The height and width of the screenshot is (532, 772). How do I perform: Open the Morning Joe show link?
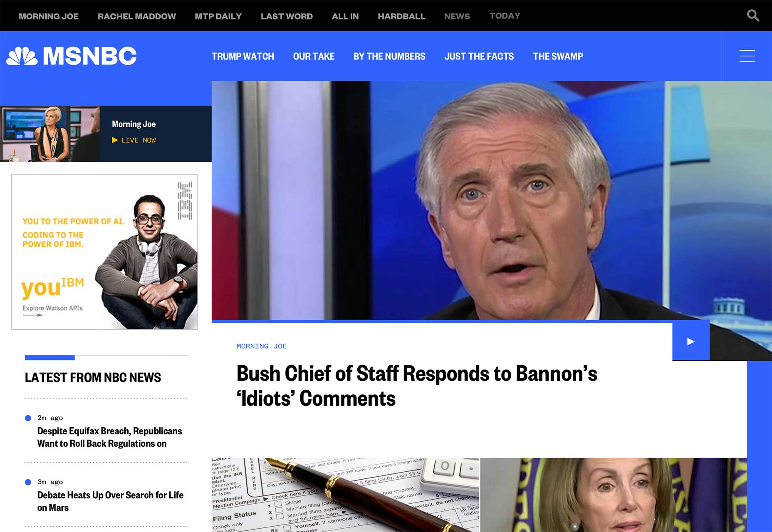point(49,16)
